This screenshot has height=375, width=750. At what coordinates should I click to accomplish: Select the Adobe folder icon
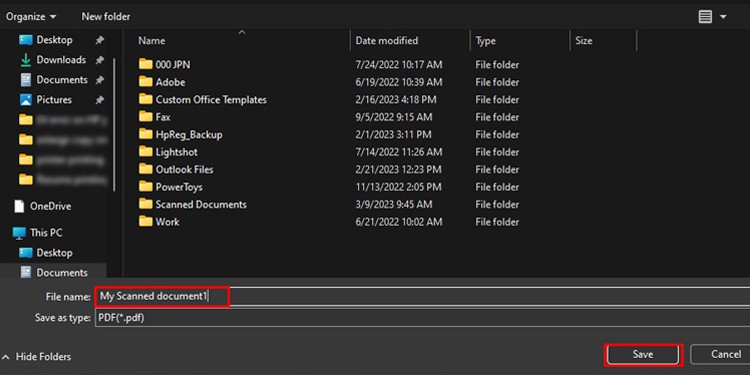coord(145,82)
